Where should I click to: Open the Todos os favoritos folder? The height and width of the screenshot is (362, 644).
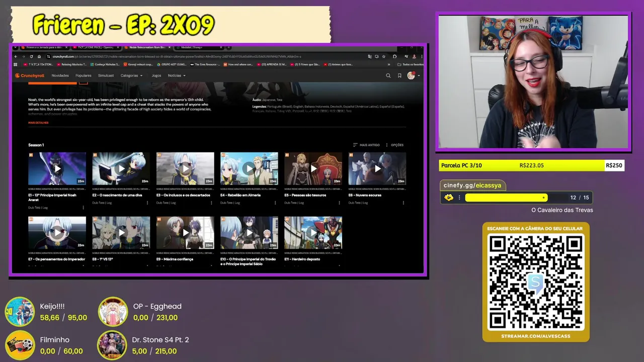click(410, 64)
